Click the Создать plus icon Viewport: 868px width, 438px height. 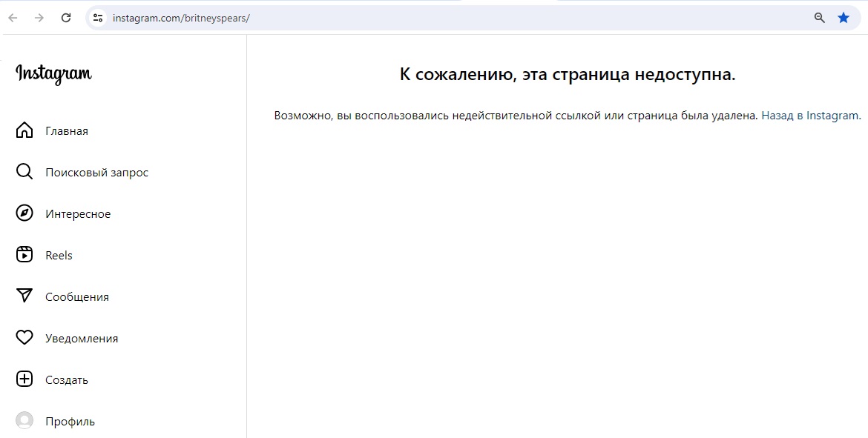pos(24,379)
